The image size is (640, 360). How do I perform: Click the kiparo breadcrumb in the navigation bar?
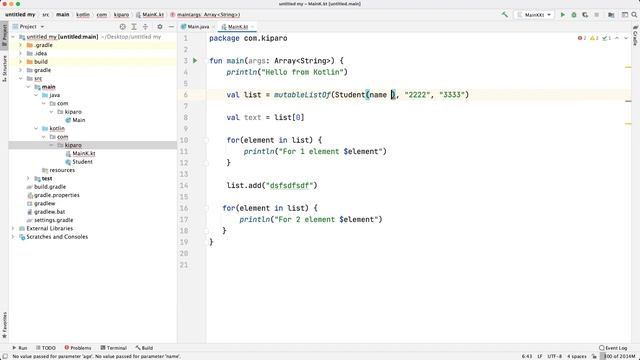coord(121,15)
